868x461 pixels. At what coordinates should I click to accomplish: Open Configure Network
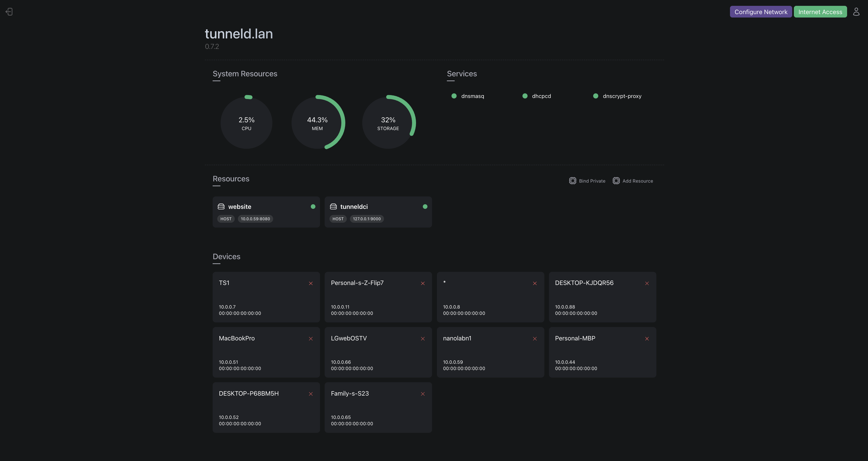[x=761, y=11]
